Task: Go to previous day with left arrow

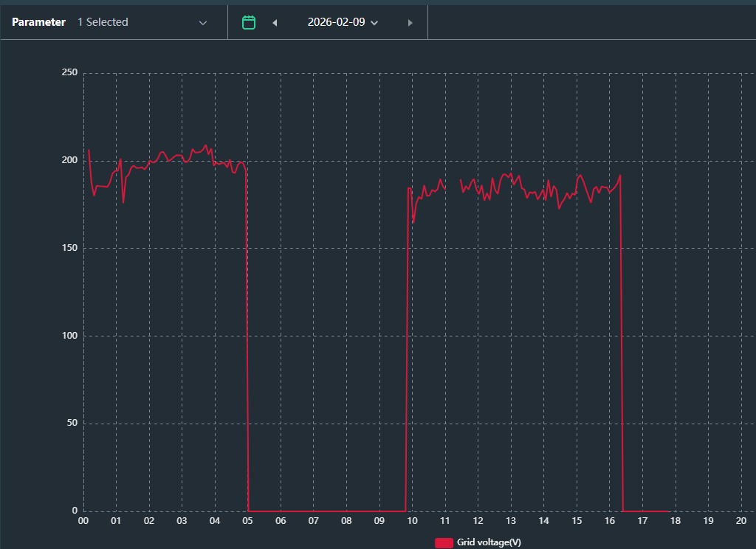Action: [x=275, y=22]
